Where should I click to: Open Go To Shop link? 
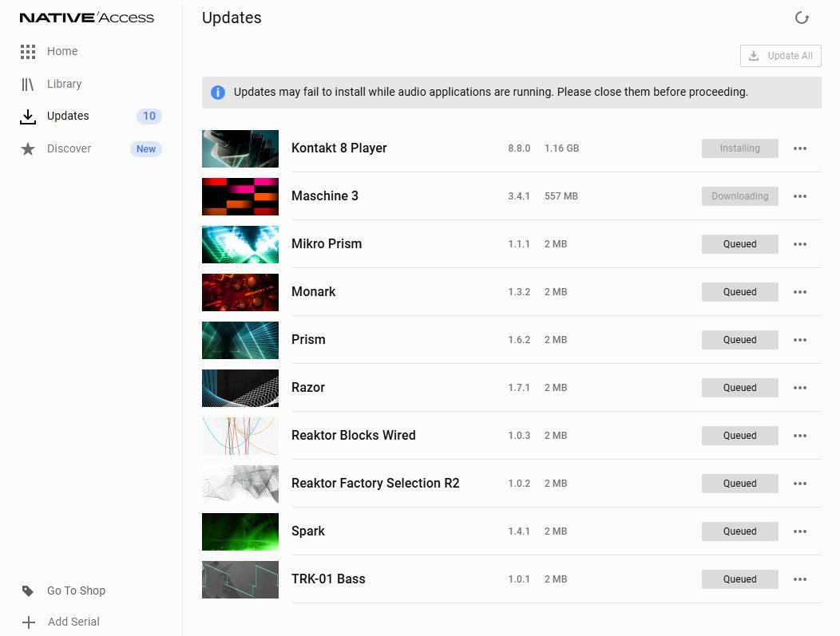76,591
